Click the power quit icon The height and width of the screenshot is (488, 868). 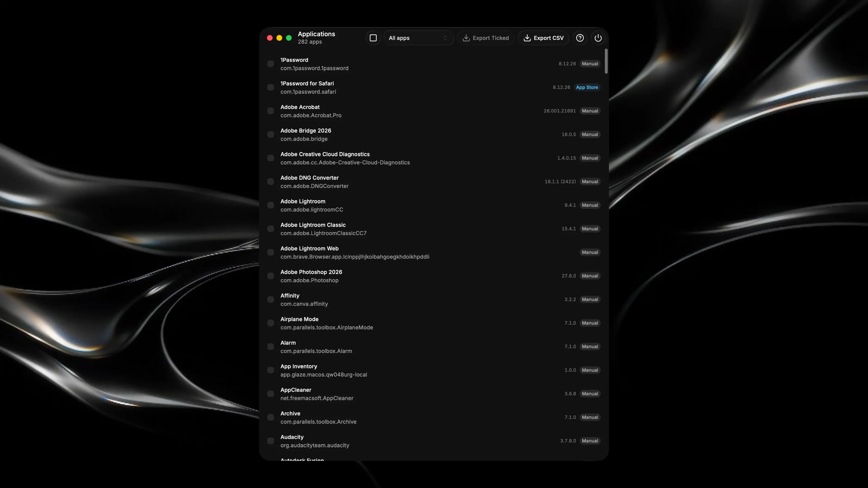pos(598,38)
